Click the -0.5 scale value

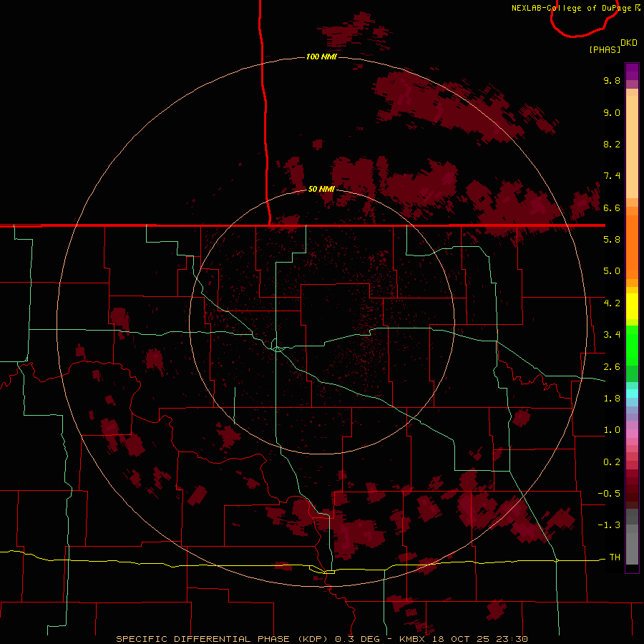(609, 494)
